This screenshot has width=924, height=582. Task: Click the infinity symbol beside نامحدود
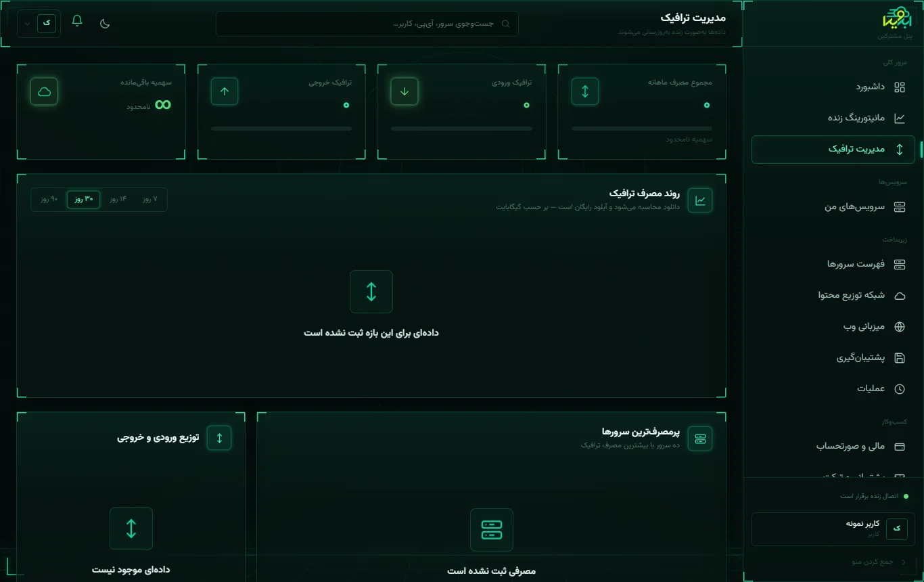[163, 105]
